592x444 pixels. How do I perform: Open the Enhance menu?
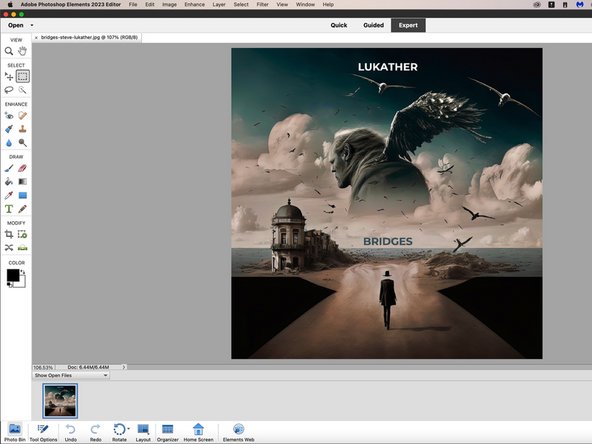(x=194, y=5)
